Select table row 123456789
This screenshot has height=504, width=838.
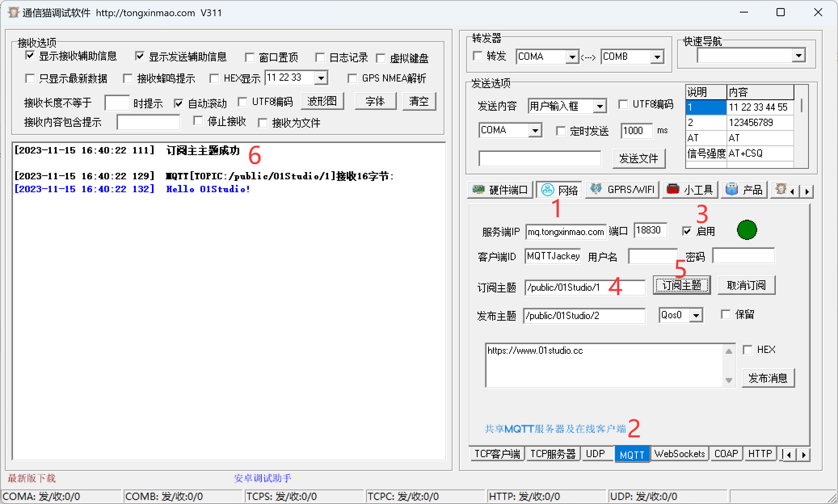click(739, 122)
